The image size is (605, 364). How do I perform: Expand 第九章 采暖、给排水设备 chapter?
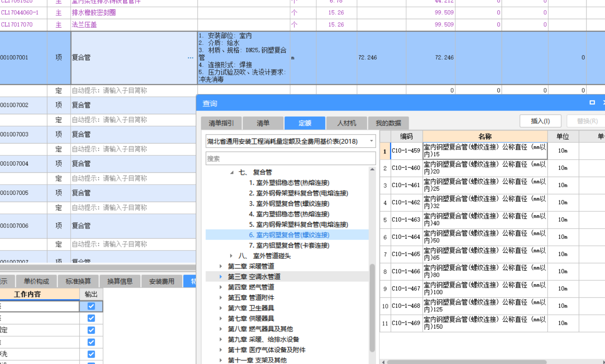[x=221, y=339]
